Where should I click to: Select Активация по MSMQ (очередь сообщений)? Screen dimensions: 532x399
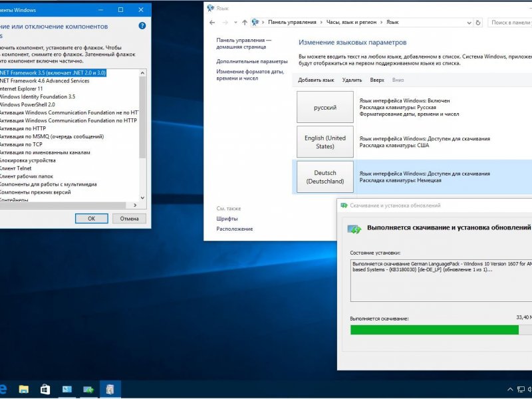[52, 136]
